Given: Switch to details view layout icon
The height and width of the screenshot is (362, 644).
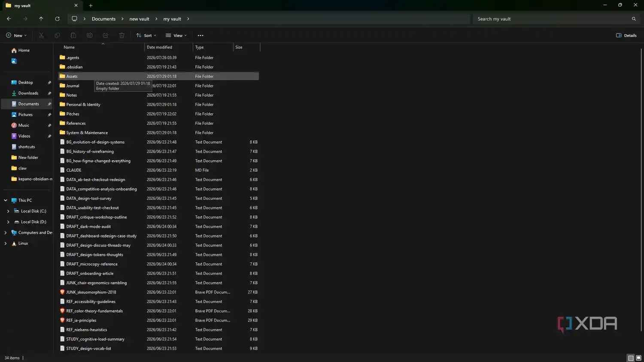Looking at the screenshot, I should [631, 358].
